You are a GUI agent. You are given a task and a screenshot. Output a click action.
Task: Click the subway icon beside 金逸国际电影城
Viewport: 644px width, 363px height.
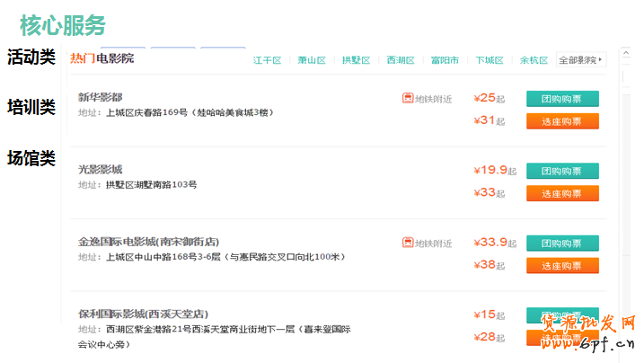click(408, 243)
